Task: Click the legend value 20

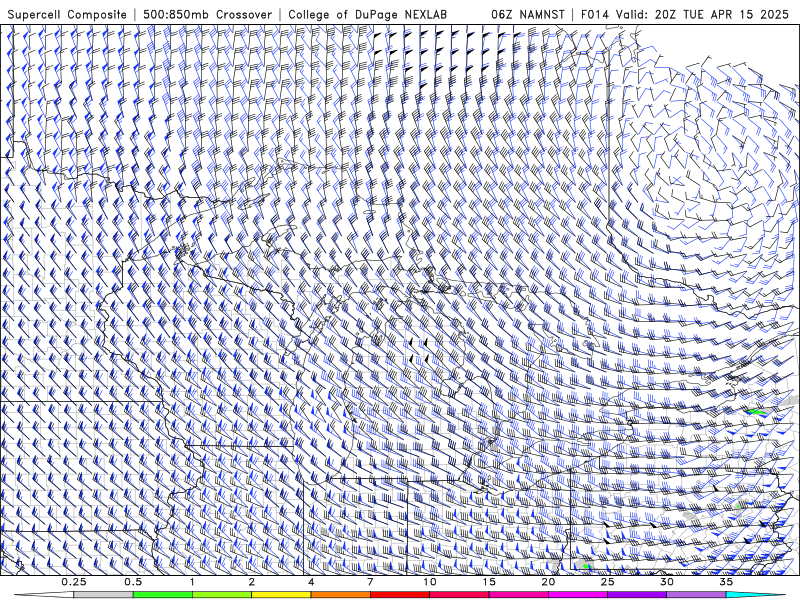Action: [x=548, y=582]
